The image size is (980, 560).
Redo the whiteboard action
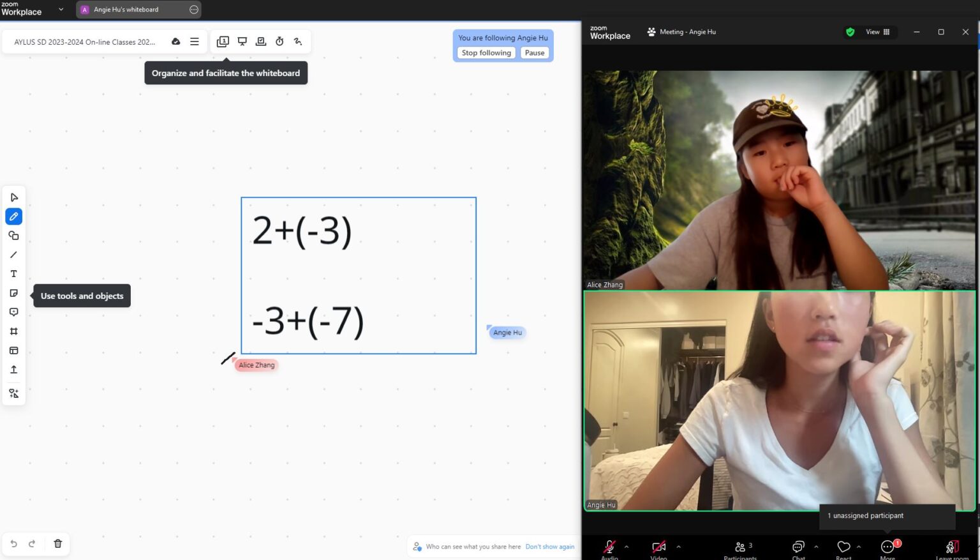click(32, 544)
